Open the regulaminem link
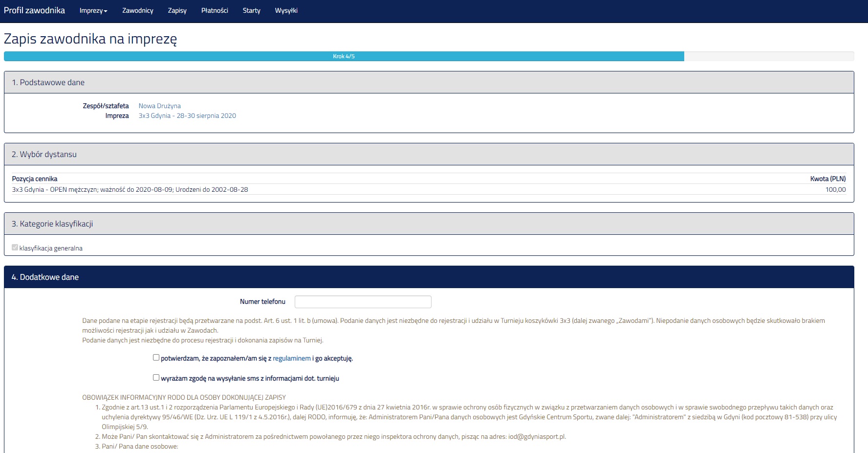The width and height of the screenshot is (868, 453). coord(291,359)
